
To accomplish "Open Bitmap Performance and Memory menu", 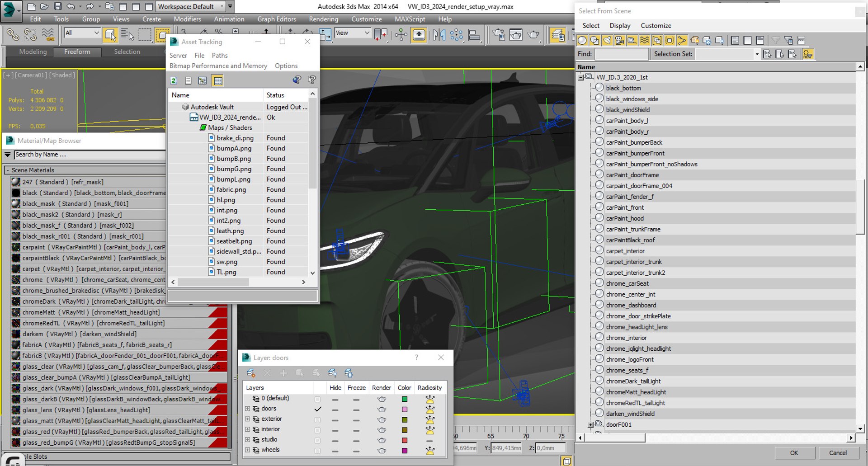I will click(218, 66).
